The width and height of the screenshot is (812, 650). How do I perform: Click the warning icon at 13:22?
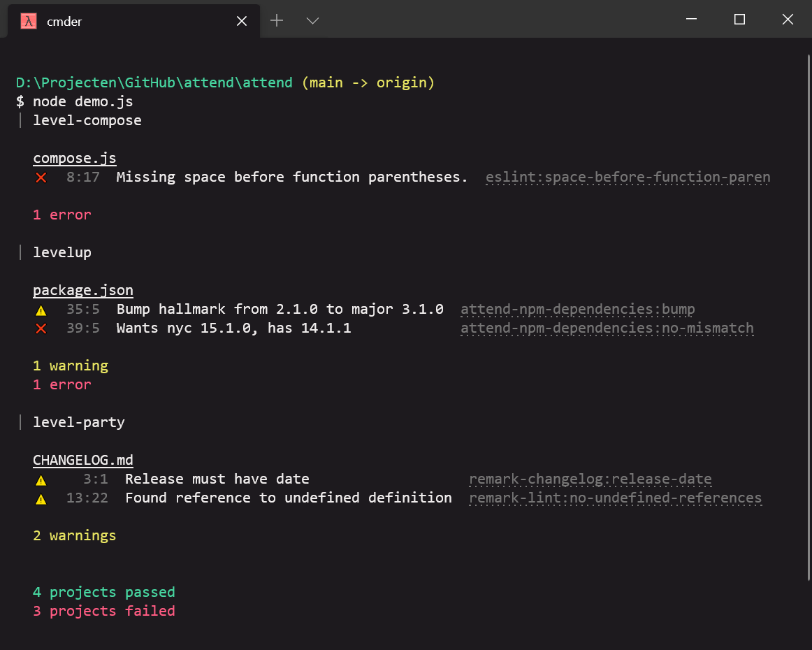coord(41,499)
